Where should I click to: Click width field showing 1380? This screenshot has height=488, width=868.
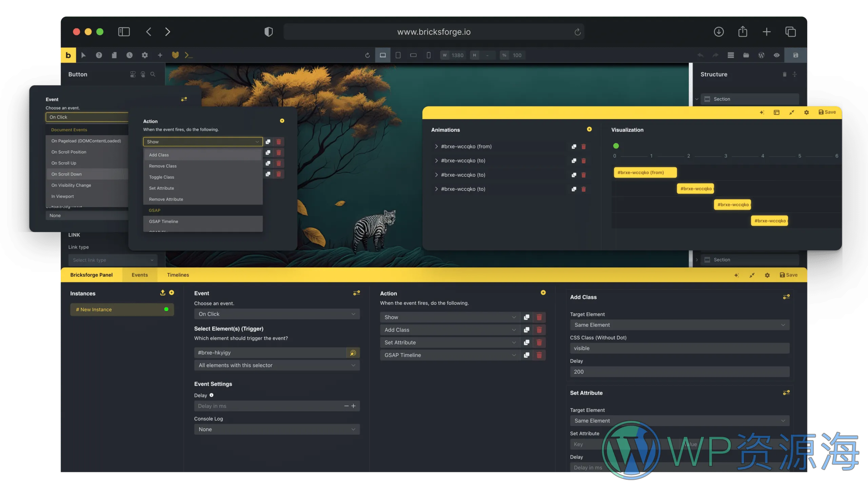(x=453, y=55)
